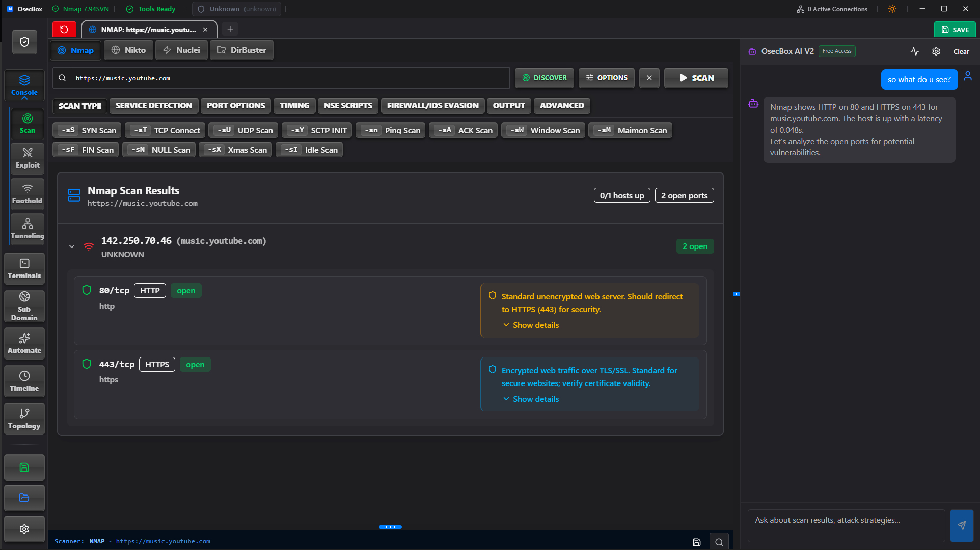980x550 pixels.
Task: Open the Exploit sidebar tool
Action: (x=28, y=158)
